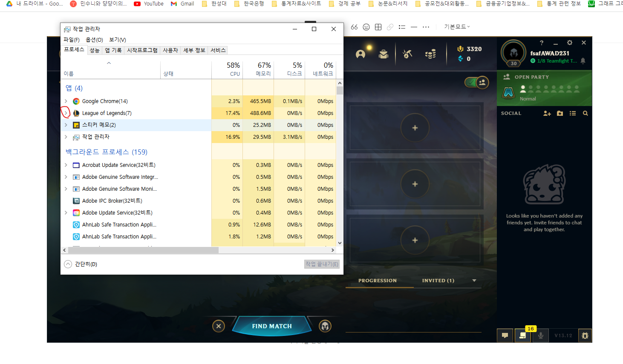Open the bug report gear icon
Image resolution: width=623 pixels, height=364 pixels.
(x=585, y=335)
